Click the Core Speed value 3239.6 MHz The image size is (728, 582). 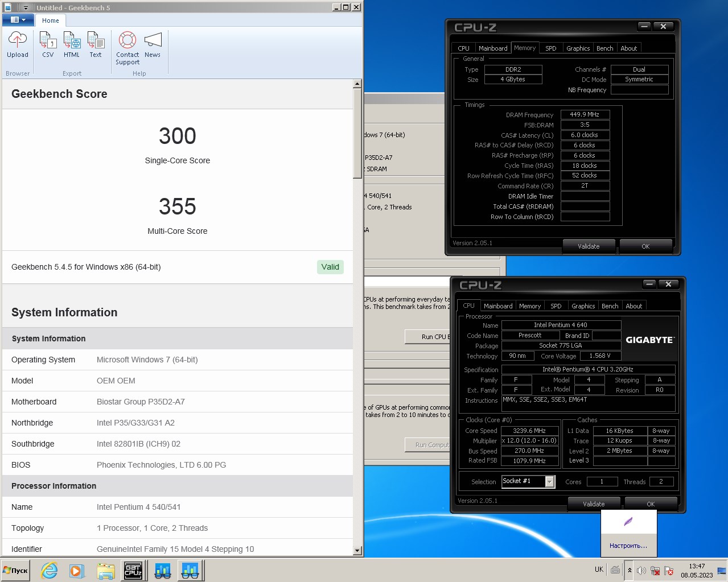[x=529, y=431]
